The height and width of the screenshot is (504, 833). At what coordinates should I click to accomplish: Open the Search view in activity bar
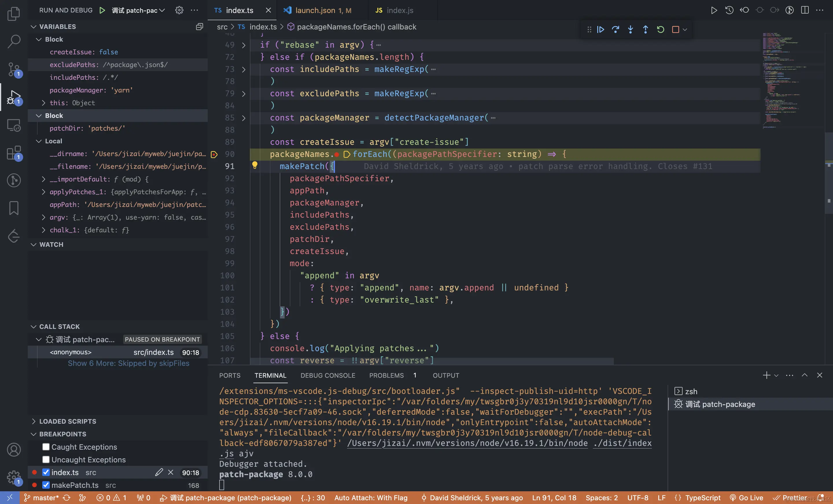(x=14, y=41)
